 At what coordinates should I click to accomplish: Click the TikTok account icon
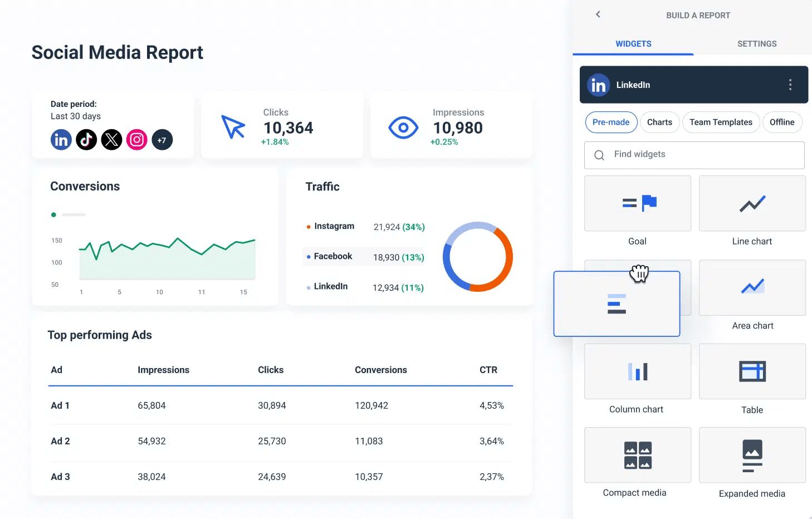86,140
